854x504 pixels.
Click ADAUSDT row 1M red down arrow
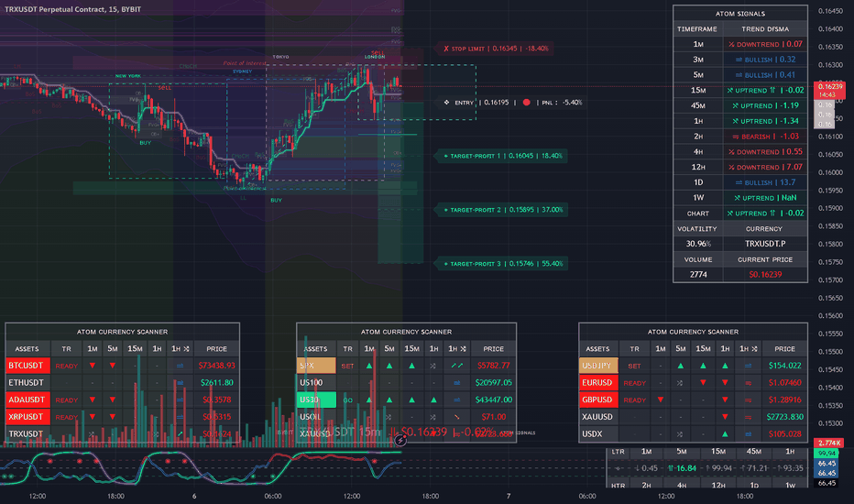click(93, 400)
